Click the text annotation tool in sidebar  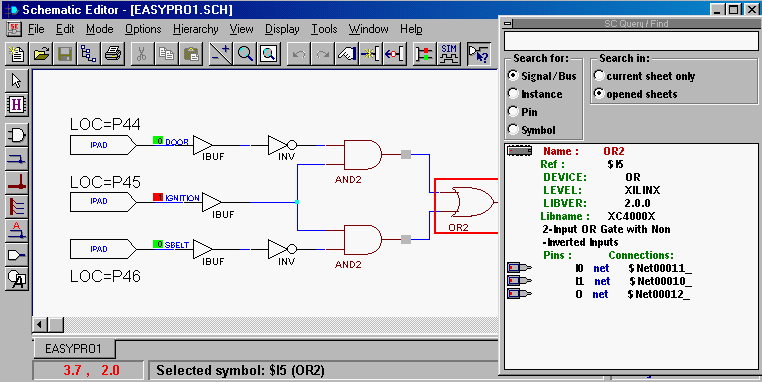click(17, 279)
